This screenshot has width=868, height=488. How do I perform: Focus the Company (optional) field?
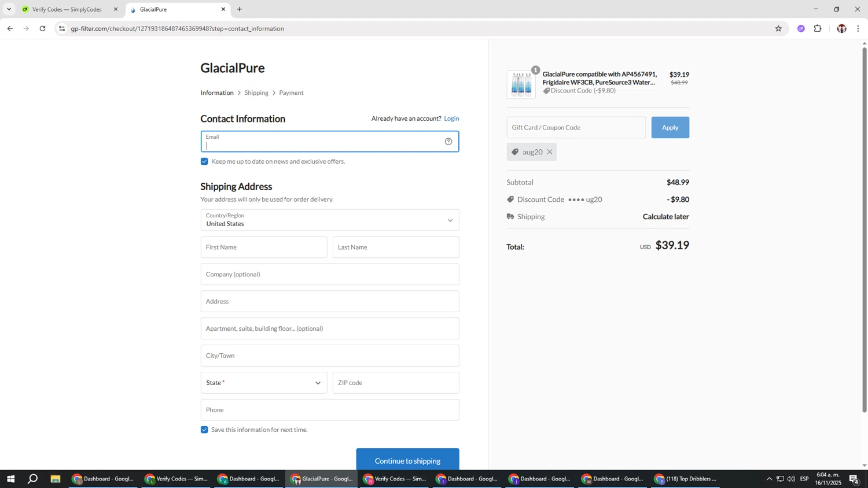click(x=330, y=275)
